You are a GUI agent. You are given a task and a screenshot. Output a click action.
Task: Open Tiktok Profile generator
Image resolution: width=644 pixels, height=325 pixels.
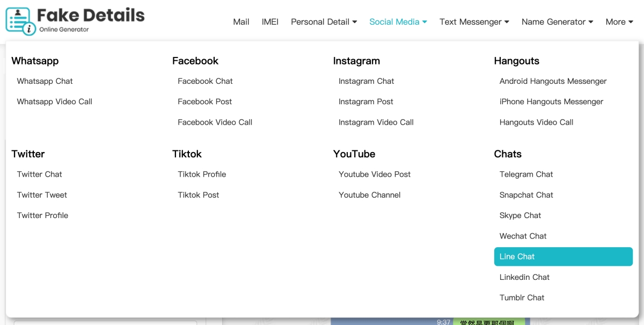pos(202,174)
